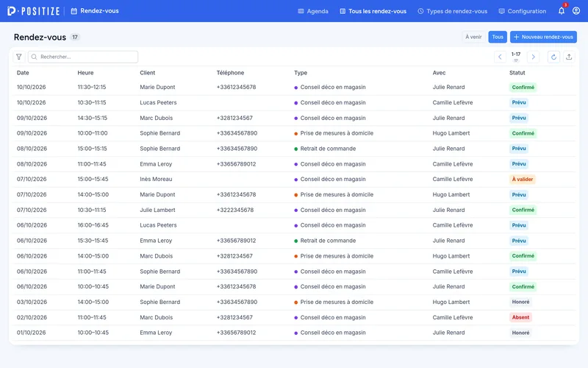This screenshot has width=588, height=368.
Task: Click Nouveau rendez-vous button
Action: click(x=543, y=37)
